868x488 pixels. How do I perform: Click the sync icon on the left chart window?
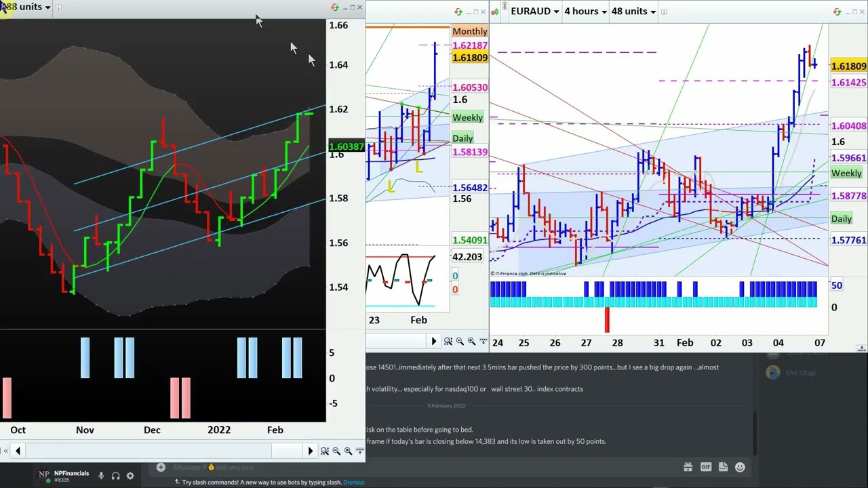pos(334,7)
